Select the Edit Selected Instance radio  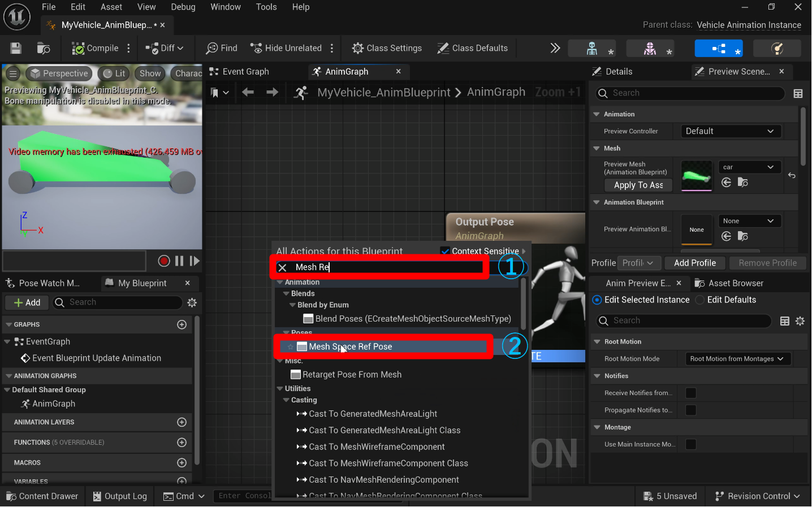click(x=597, y=300)
